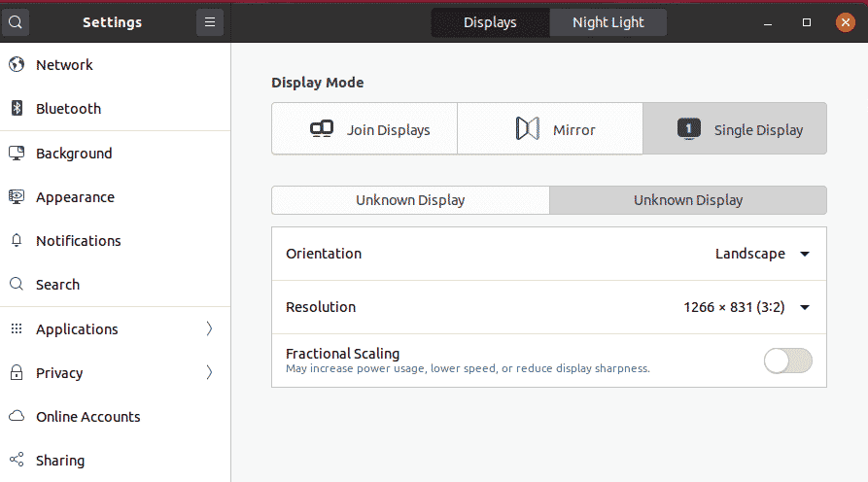868x482 pixels.
Task: Choose the Join Displays mode
Action: (365, 129)
